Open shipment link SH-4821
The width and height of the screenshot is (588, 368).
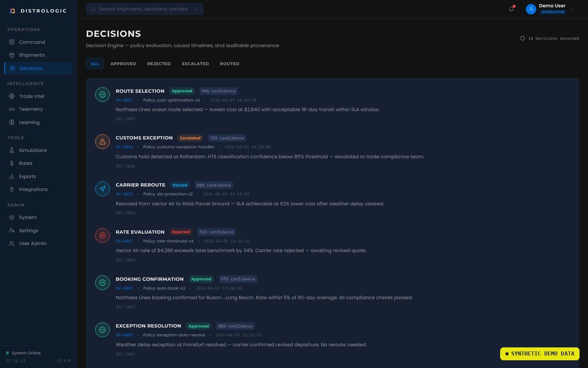(x=124, y=100)
